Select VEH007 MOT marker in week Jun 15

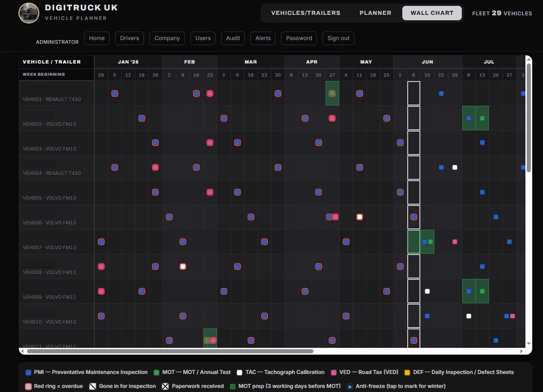430,242
